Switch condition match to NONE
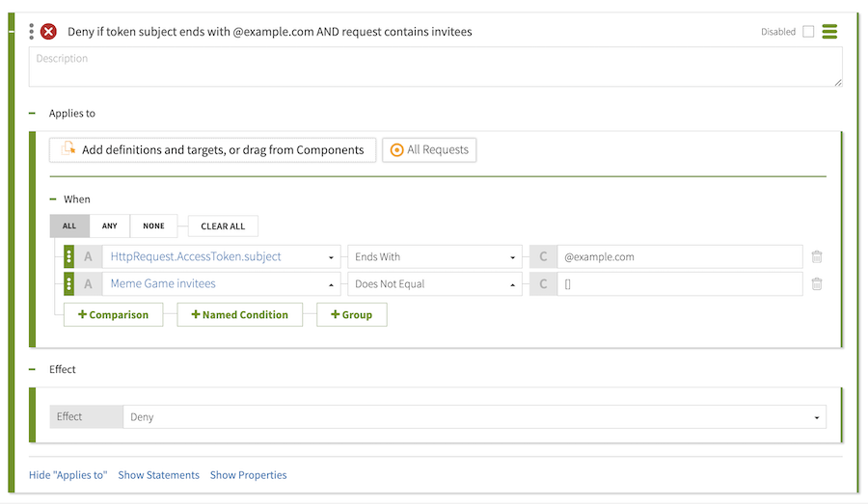Image resolution: width=868 pixels, height=504 pixels. coord(153,226)
